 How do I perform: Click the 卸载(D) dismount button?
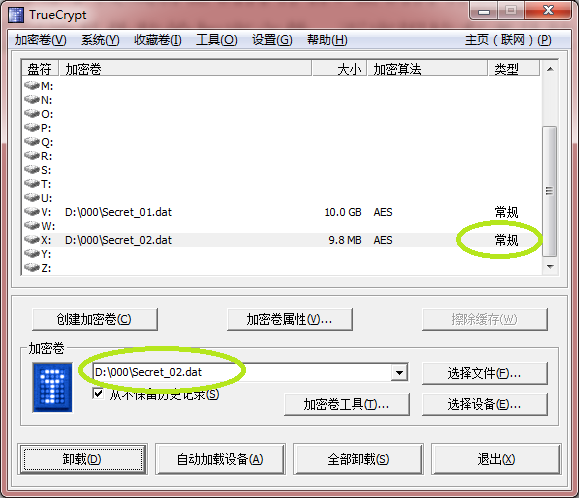[83, 460]
